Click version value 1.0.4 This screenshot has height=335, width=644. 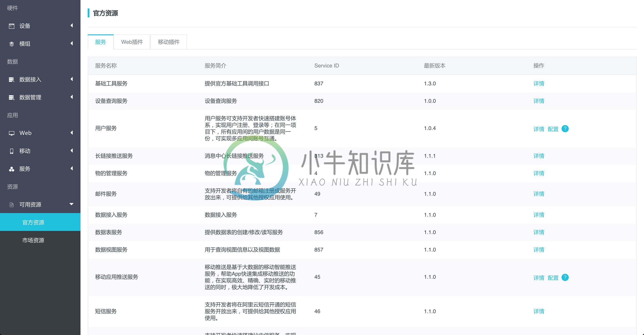coord(430,128)
